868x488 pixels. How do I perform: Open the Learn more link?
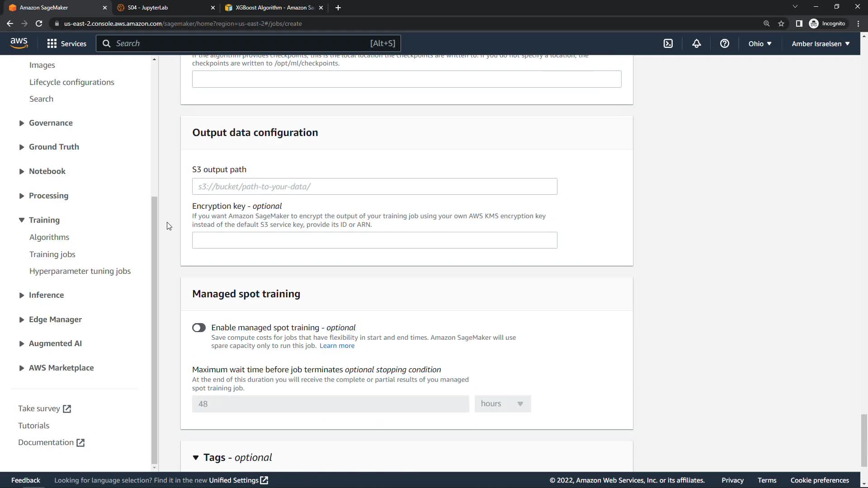click(337, 346)
